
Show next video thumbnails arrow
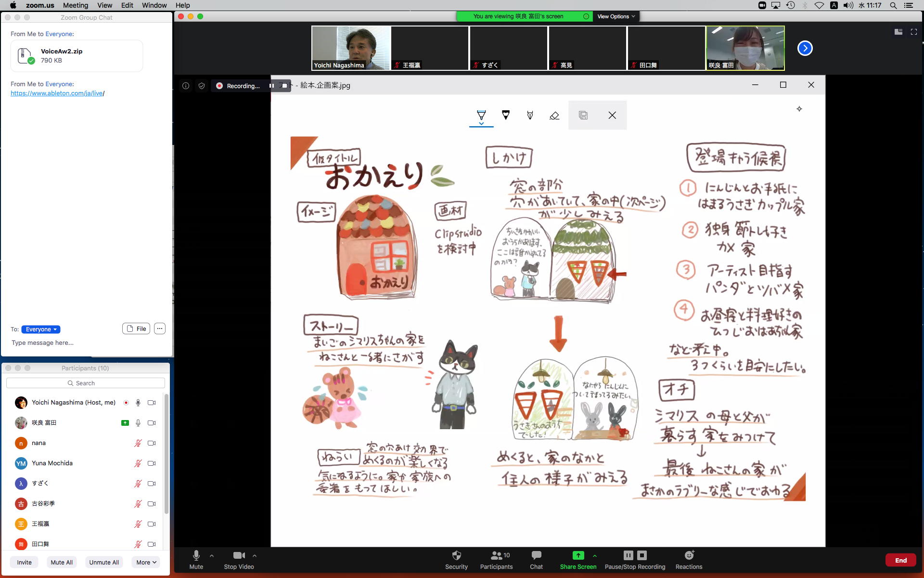tap(805, 48)
